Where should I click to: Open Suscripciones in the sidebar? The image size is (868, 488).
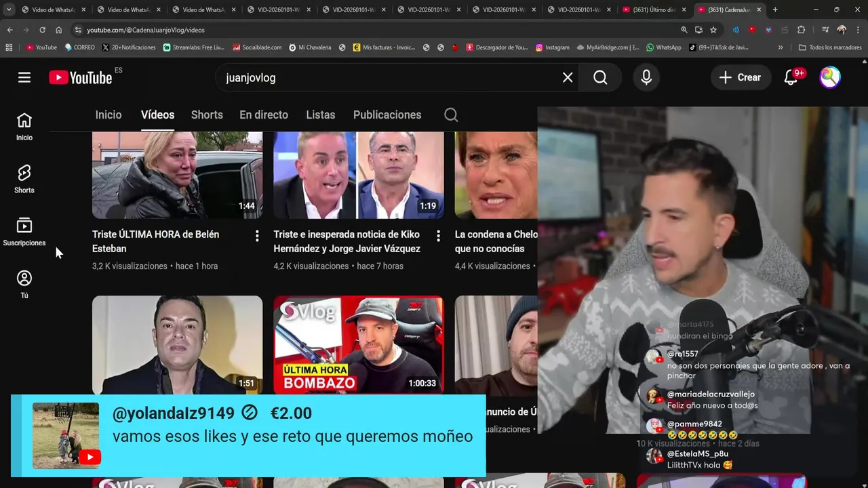[24, 232]
